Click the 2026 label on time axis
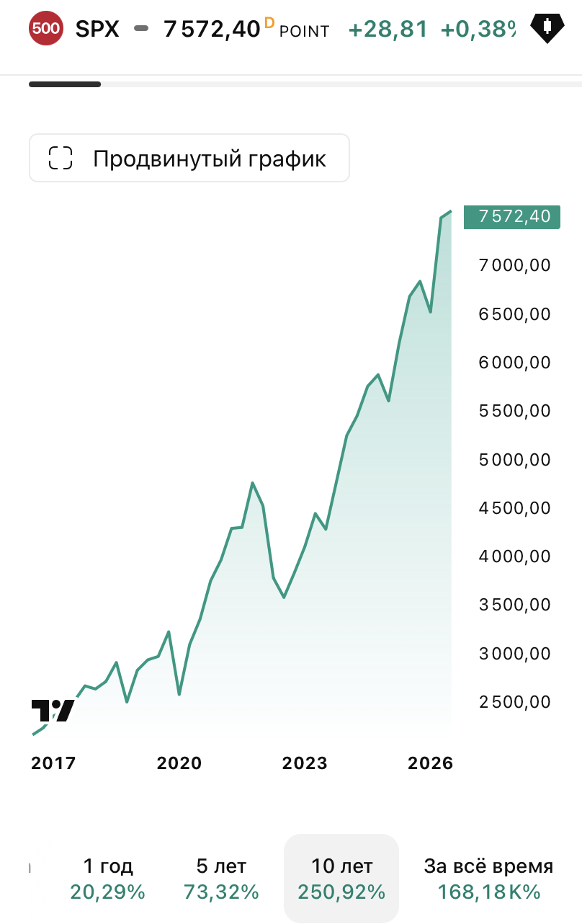Screen dimensions: 582x924 pos(431,763)
